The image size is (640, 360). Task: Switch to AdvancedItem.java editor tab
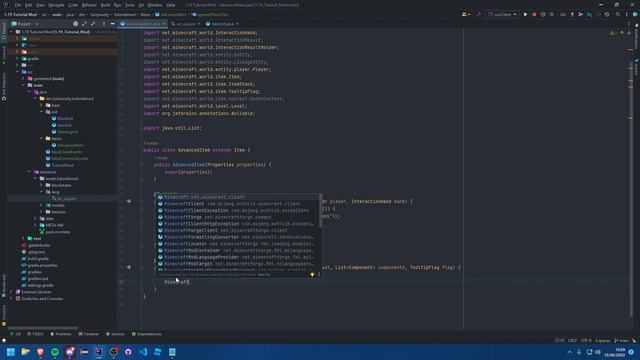point(143,24)
